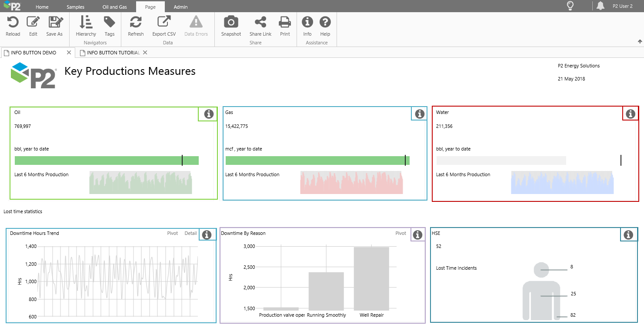Click Detail link on Downtime Hours Trend
Screen dimensions: 644x328
190,233
